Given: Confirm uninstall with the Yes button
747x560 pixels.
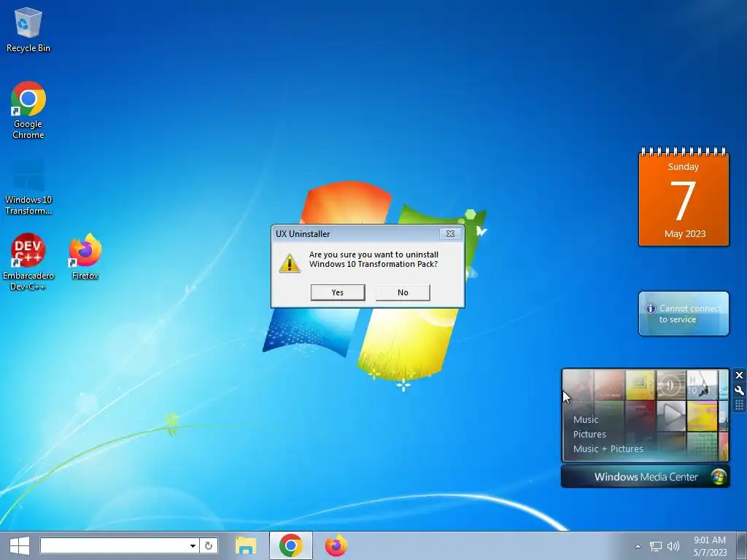Looking at the screenshot, I should pos(338,292).
